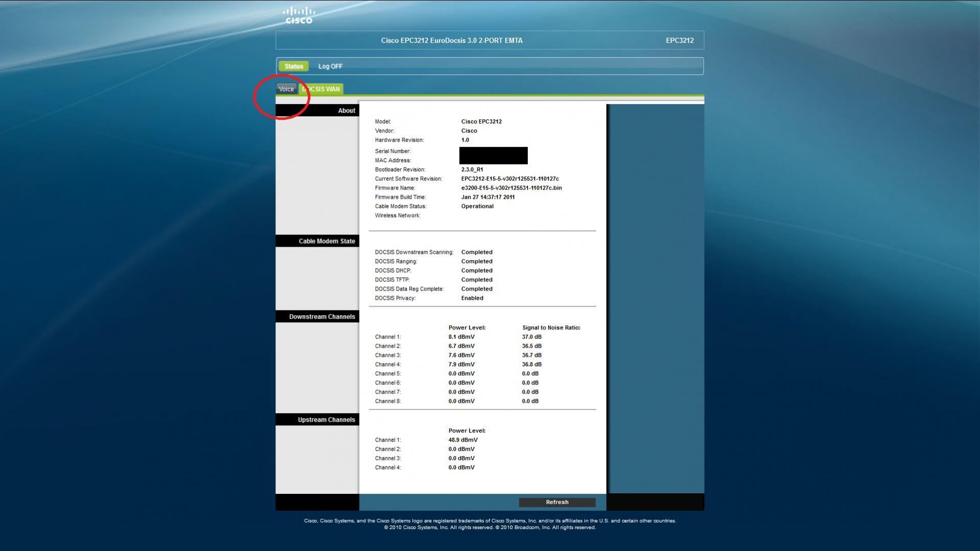
Task: Click the DOCSIS TFTP 'Completed' value
Action: [x=477, y=280]
